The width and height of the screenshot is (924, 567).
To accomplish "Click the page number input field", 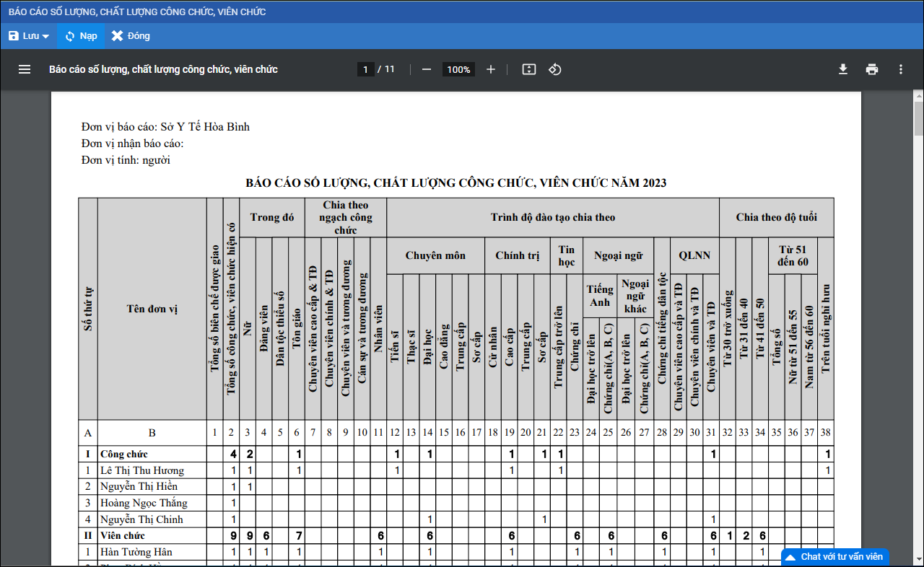I will 365,69.
